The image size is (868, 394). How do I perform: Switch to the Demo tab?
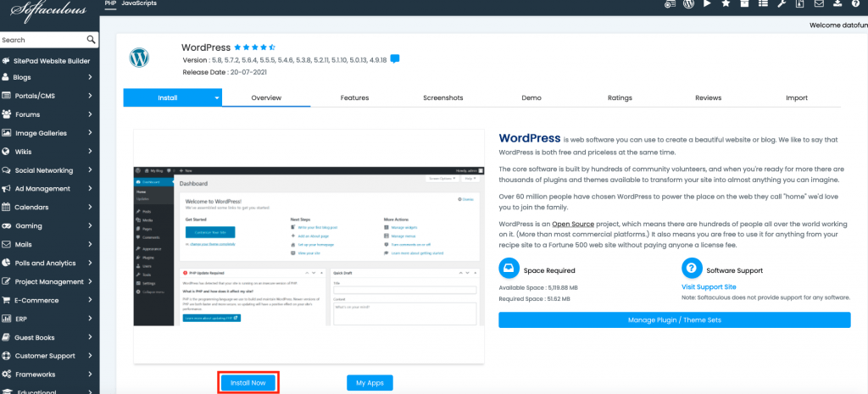531,98
